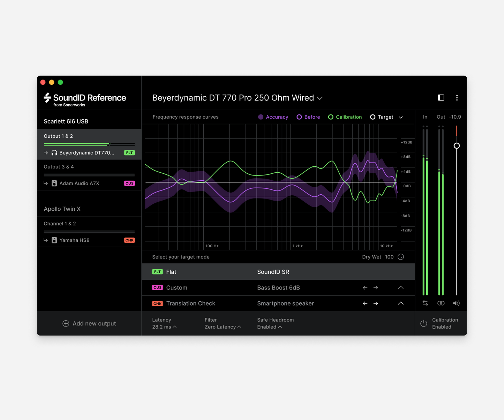Select the Flat target mode
The width and height of the screenshot is (504, 420).
(171, 272)
